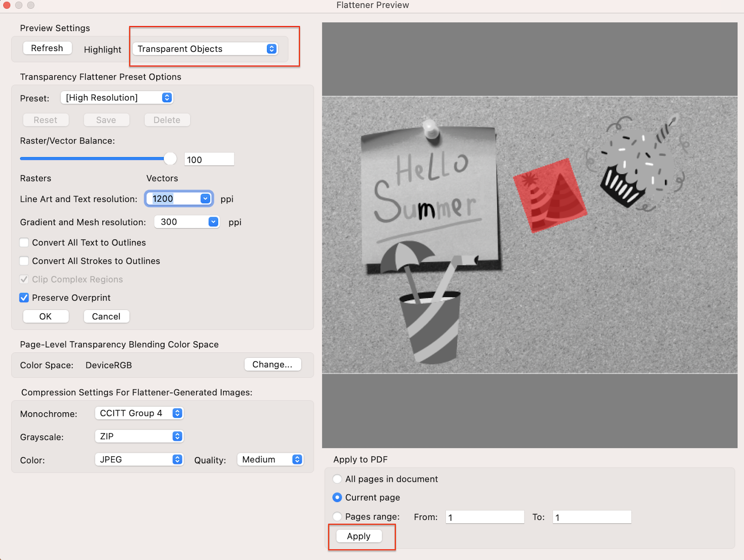Open the Highlight Transparent Objects dropdown
The width and height of the screenshot is (744, 560).
205,49
